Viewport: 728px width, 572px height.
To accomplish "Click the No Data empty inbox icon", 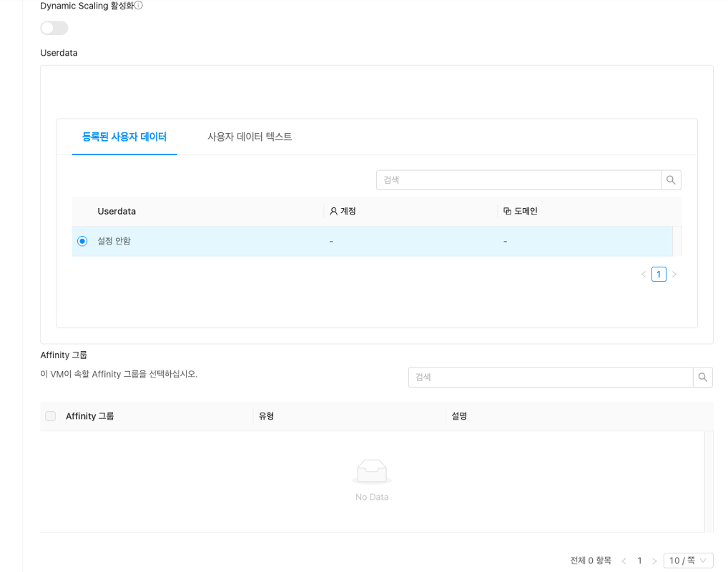I will tap(372, 472).
